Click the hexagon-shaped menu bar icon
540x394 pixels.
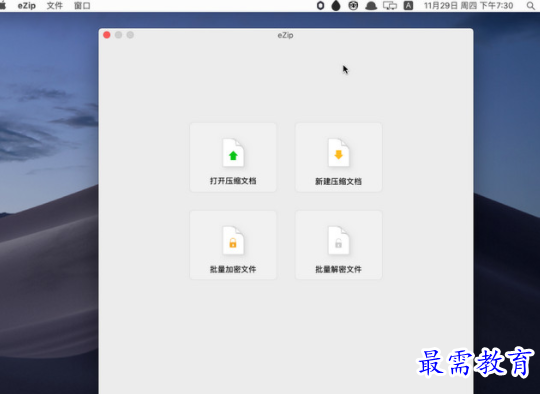(x=320, y=6)
